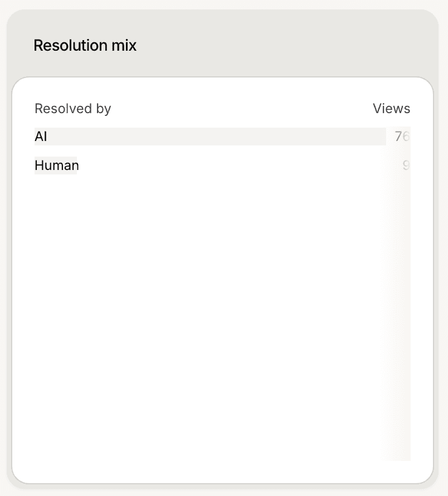The image size is (448, 496).
Task: Click the word by in the header
Action: coord(104,109)
